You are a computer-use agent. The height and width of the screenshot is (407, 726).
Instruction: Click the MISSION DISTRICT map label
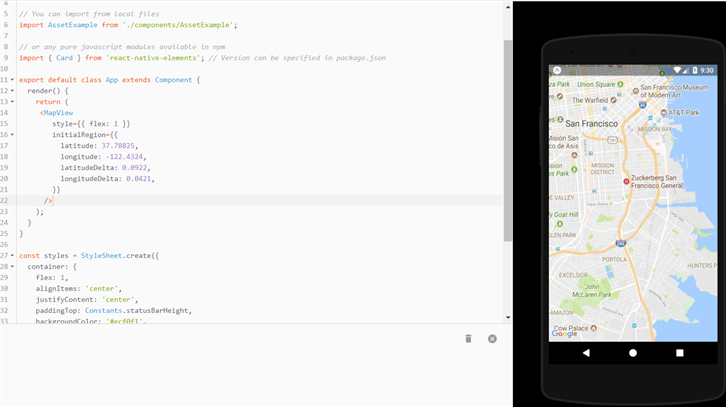pos(602,169)
